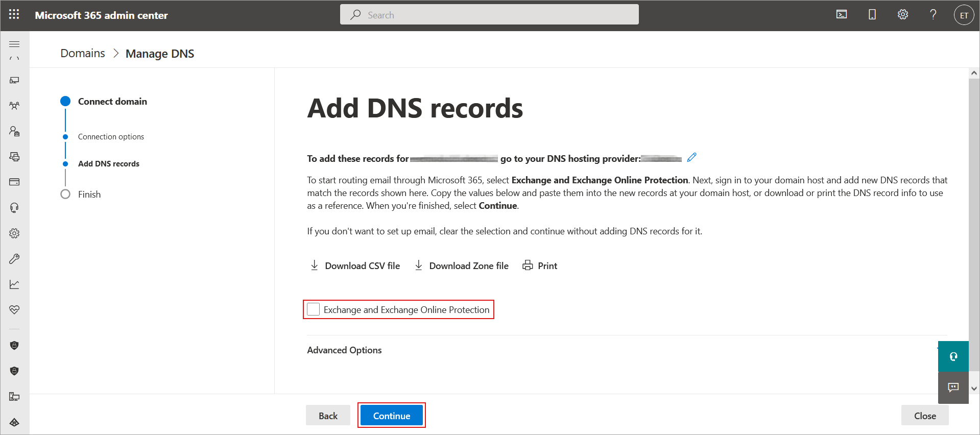Open the app launcher waffle menu
980x435 pixels.
[14, 15]
